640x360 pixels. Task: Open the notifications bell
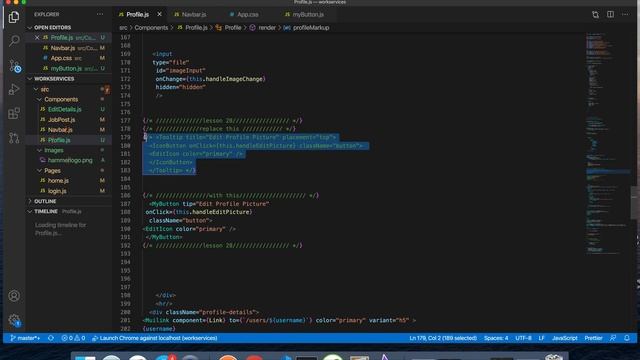[627, 338]
